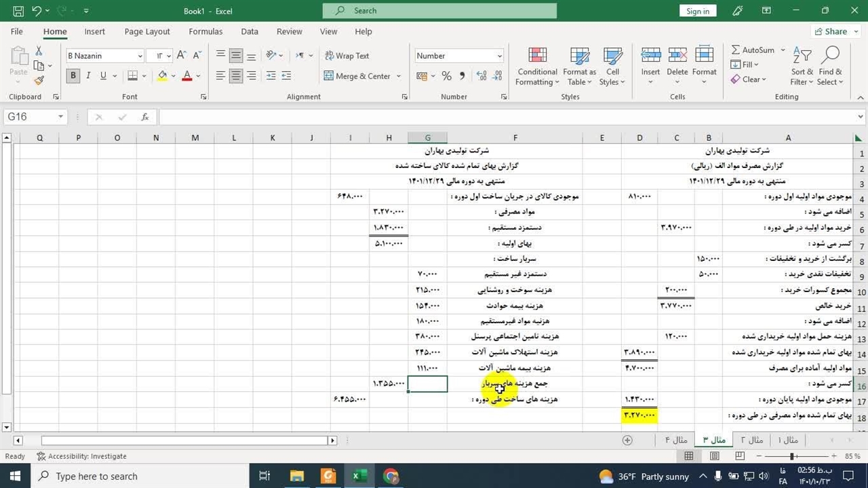Open the Formulas ribbon tab
The width and height of the screenshot is (868, 488).
coord(205,31)
